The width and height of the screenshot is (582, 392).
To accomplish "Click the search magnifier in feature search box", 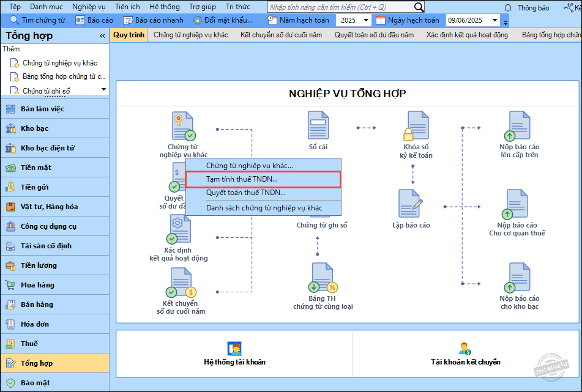I will [419, 7].
